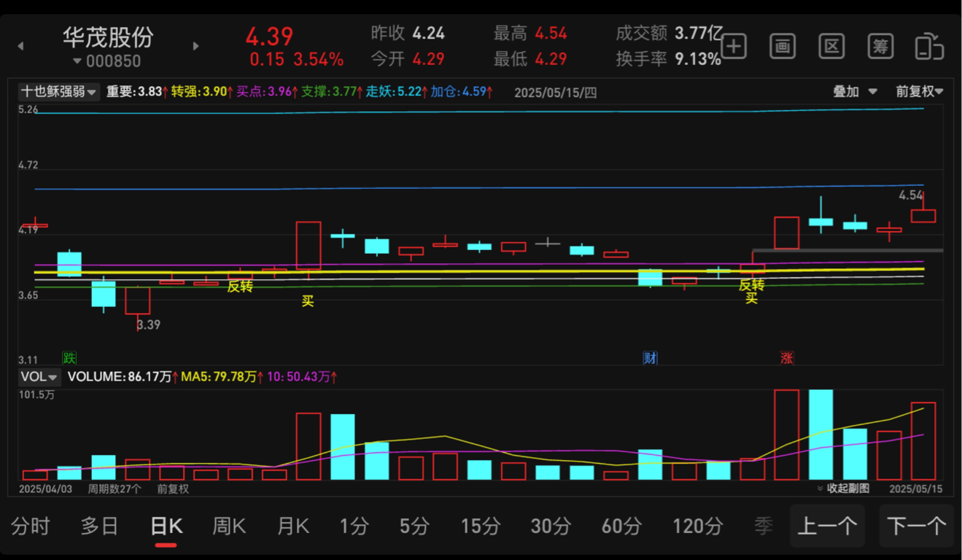Go to next stock with right arrow
Image resolution: width=962 pixels, height=560 pixels.
(195, 46)
